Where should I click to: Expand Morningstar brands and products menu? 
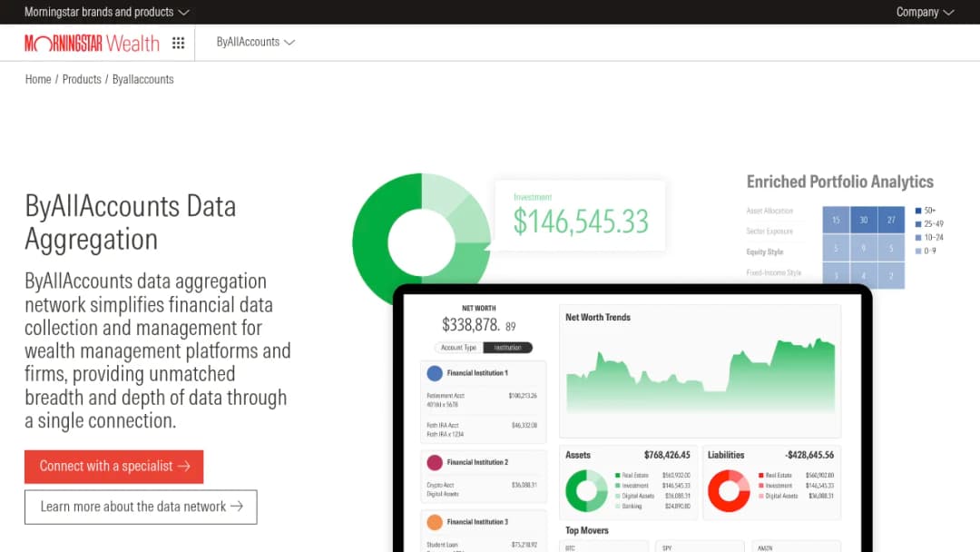tap(106, 12)
